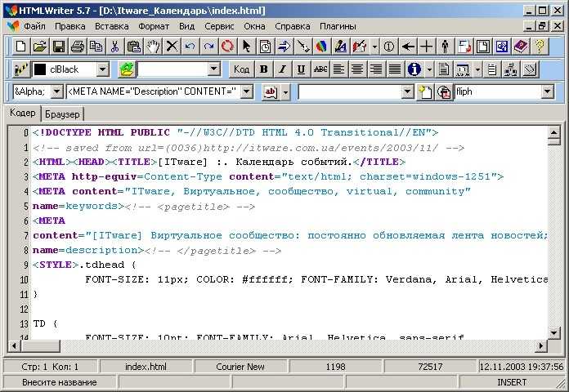Viewport: 569px width, 392px height.
Task: Open the Вставка menu
Action: (x=112, y=26)
